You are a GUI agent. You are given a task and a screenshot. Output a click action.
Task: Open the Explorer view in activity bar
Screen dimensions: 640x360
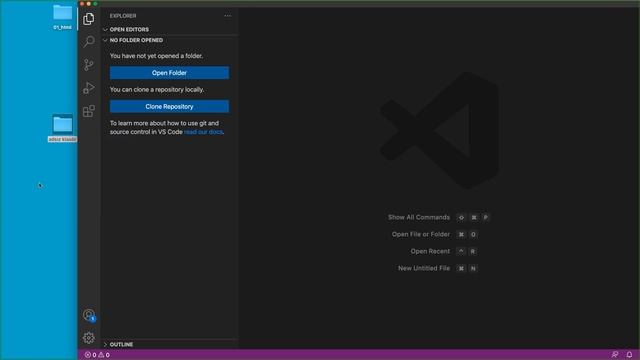[x=89, y=19]
